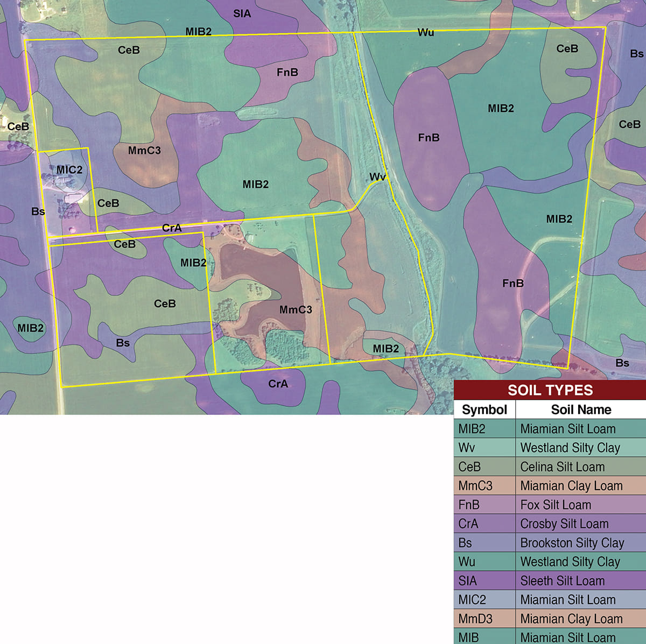Click the Wu label on the top boundary

pos(425,32)
